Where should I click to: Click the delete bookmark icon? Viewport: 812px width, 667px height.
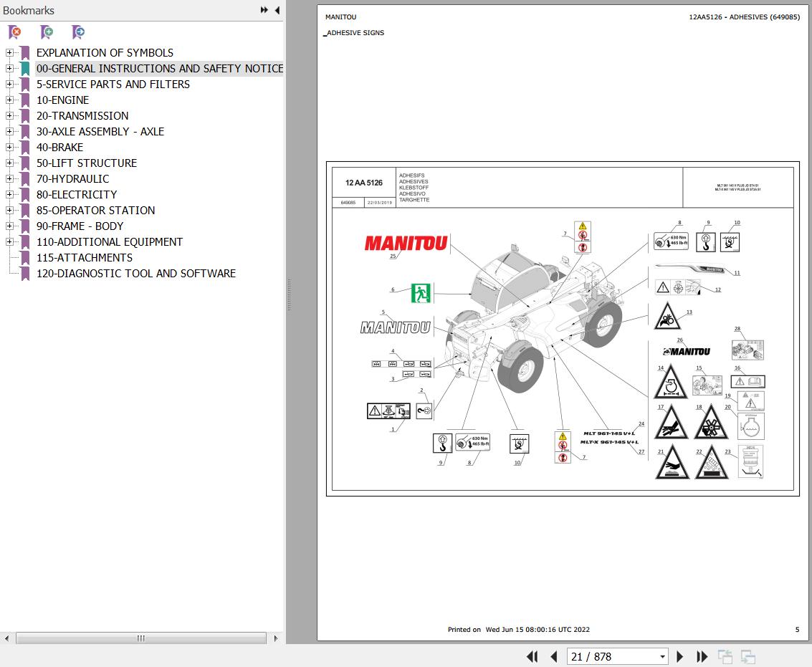pos(15,32)
